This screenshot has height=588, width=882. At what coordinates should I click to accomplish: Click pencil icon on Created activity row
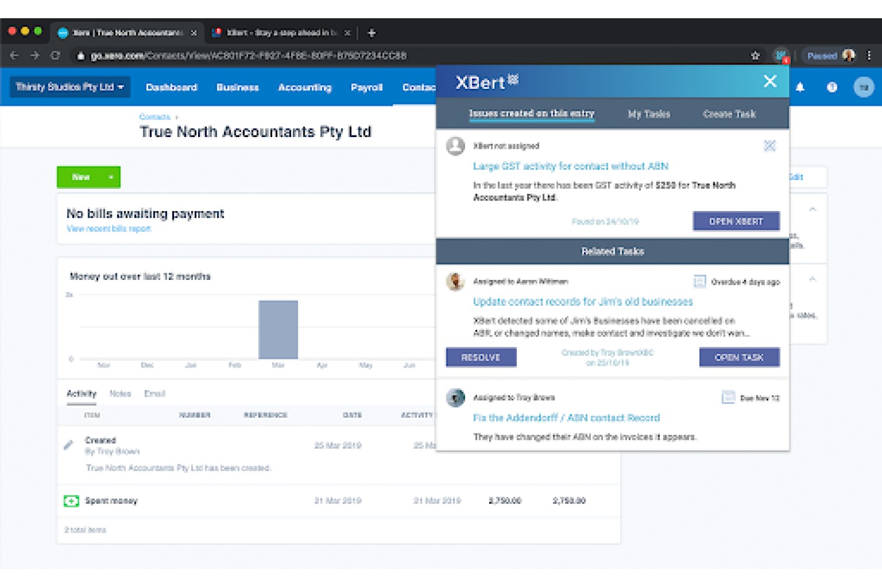coord(68,445)
